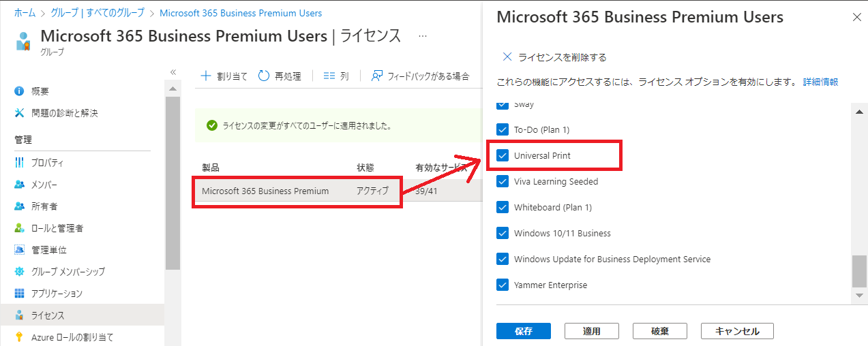
Task: Click the green success checkmark in notification
Action: pyautogui.click(x=212, y=125)
